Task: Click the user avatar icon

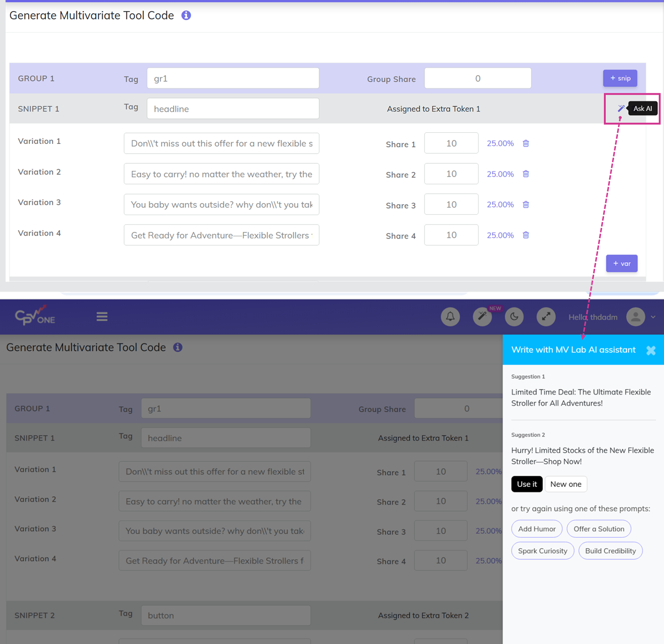Action: coord(636,317)
